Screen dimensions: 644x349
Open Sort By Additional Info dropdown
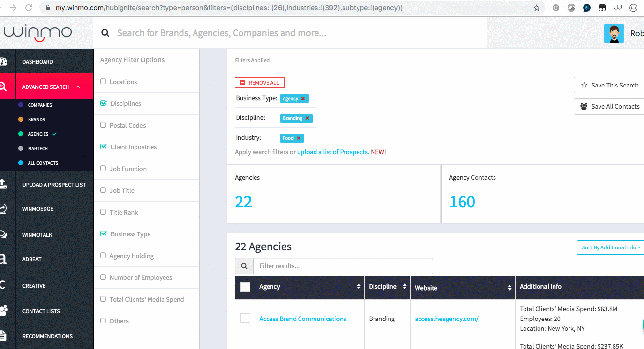(x=611, y=247)
